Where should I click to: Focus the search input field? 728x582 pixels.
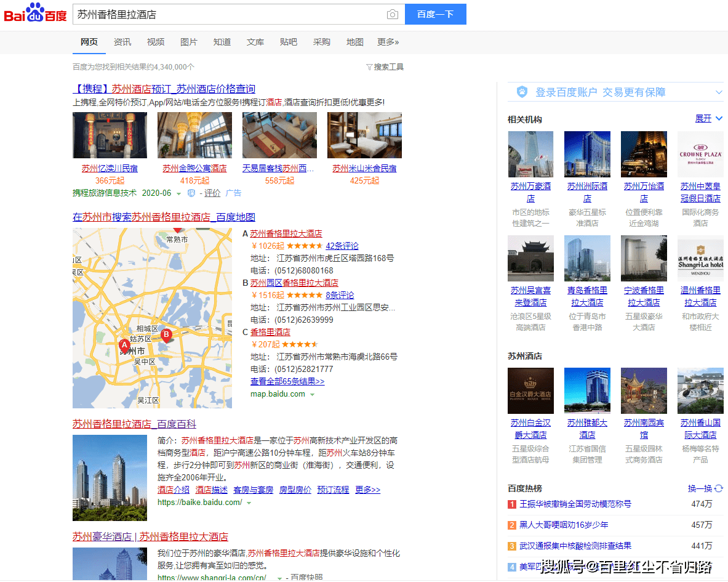tap(230, 14)
